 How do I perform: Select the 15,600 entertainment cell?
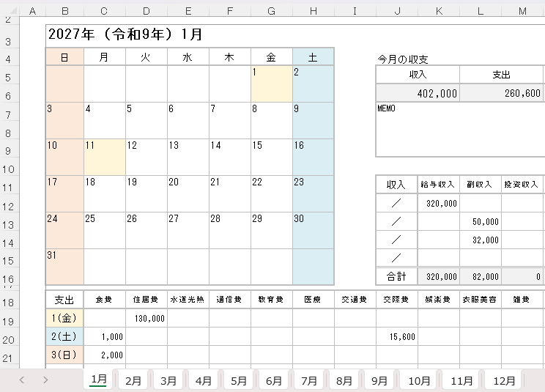pyautogui.click(x=396, y=336)
